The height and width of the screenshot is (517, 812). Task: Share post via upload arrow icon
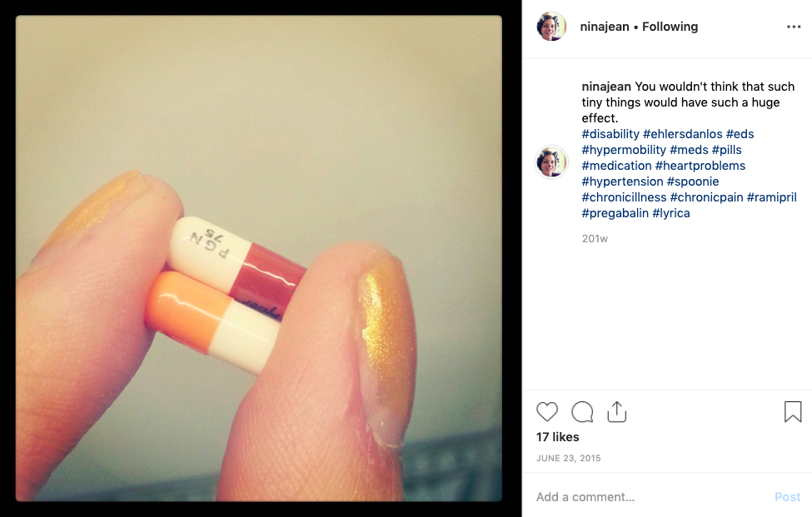pyautogui.click(x=617, y=411)
